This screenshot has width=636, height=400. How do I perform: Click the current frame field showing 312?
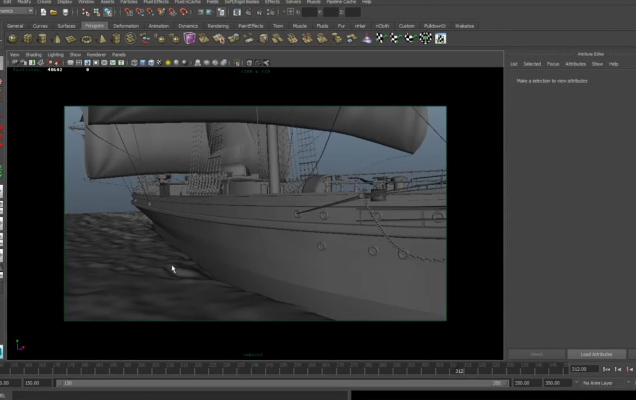583,369
